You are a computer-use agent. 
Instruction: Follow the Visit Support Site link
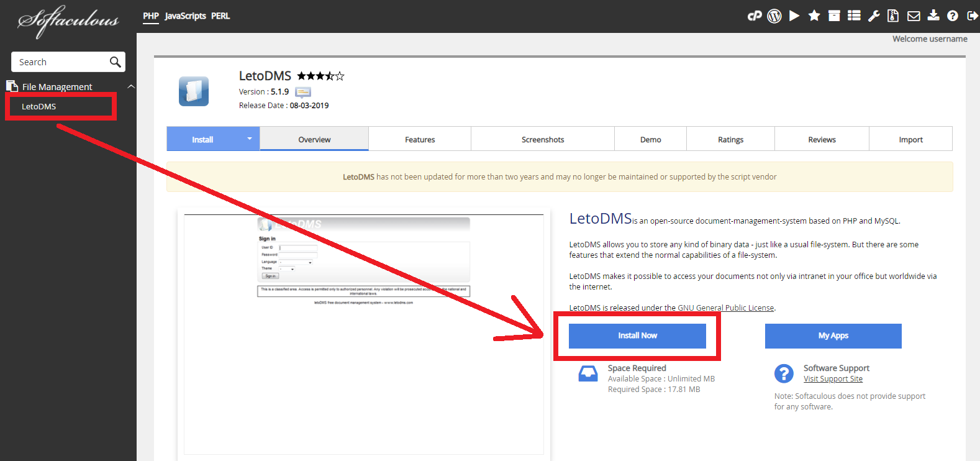tap(833, 379)
